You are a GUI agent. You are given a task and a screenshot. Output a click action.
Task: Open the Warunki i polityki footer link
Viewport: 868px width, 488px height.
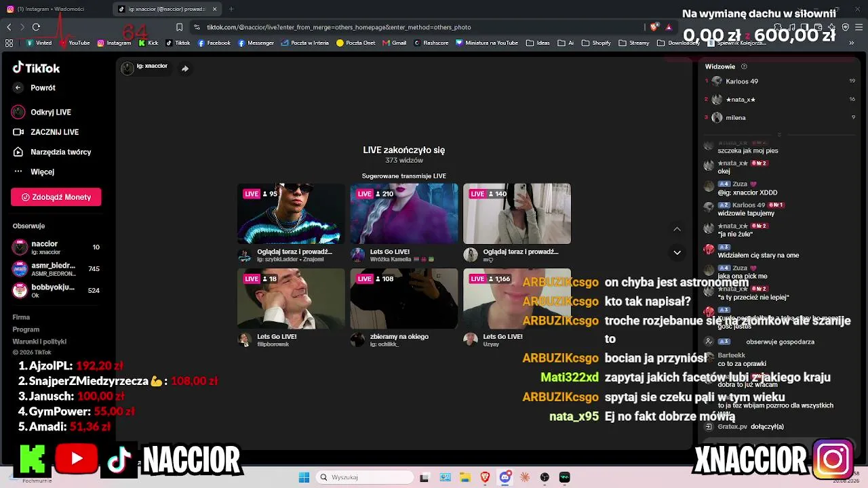pyautogui.click(x=39, y=342)
